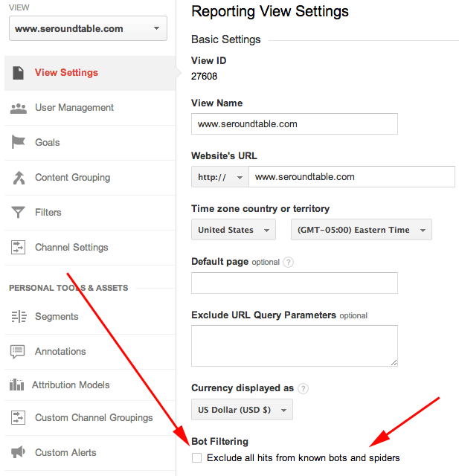Click the Custom Channel Groupings icon

[x=18, y=417]
